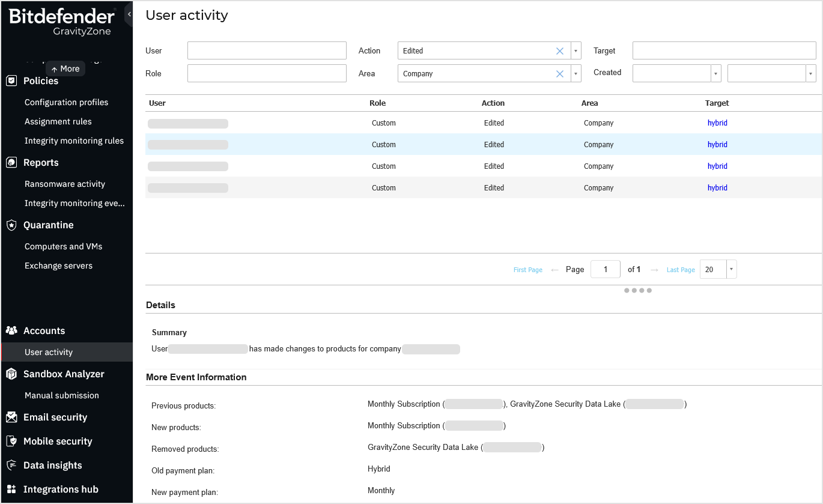823x504 pixels.
Task: Select the Email security envelope icon
Action: pos(12,417)
